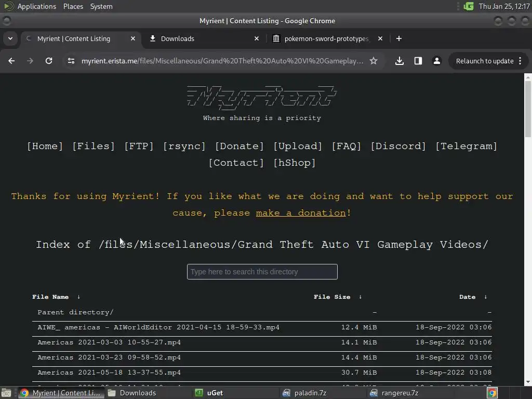Click the Chrome icon at taskbar right end
Screen dimensions: 532x399
click(x=492, y=393)
